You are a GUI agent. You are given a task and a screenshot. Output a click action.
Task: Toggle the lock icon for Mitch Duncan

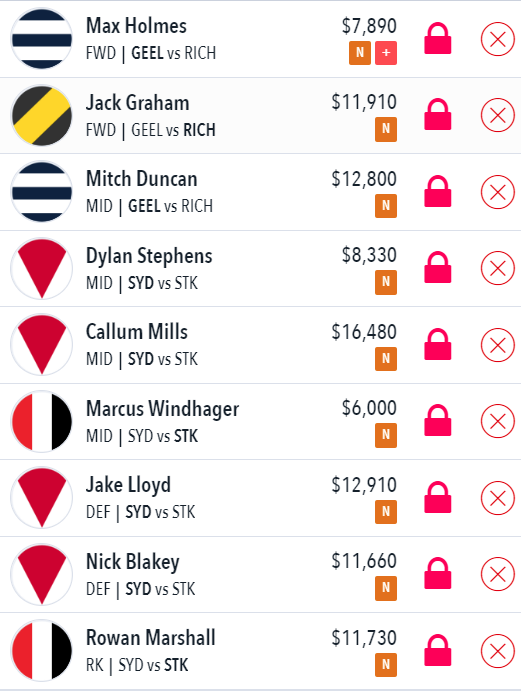click(437, 192)
